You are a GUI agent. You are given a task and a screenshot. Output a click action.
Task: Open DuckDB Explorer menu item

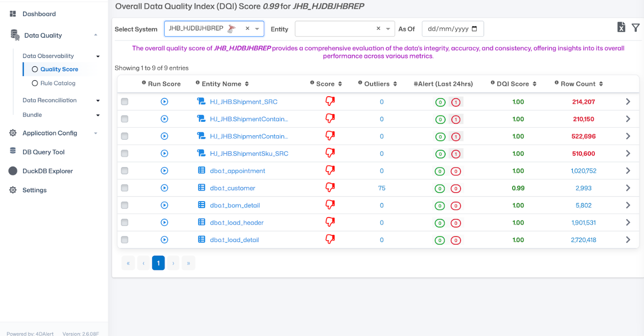pos(48,171)
